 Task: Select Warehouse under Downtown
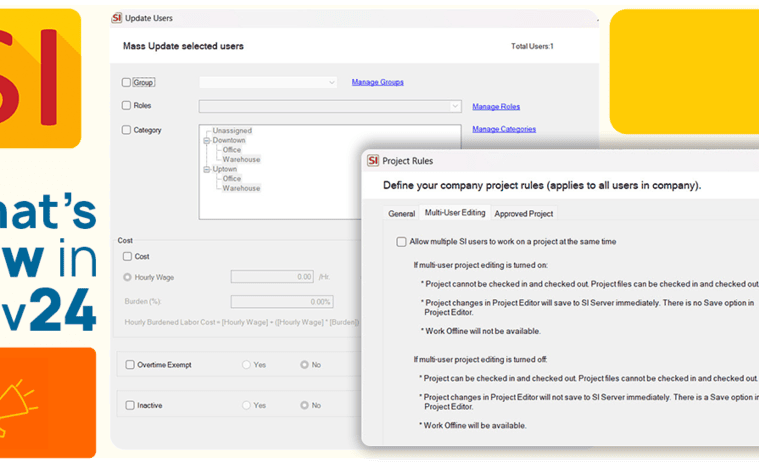point(242,160)
